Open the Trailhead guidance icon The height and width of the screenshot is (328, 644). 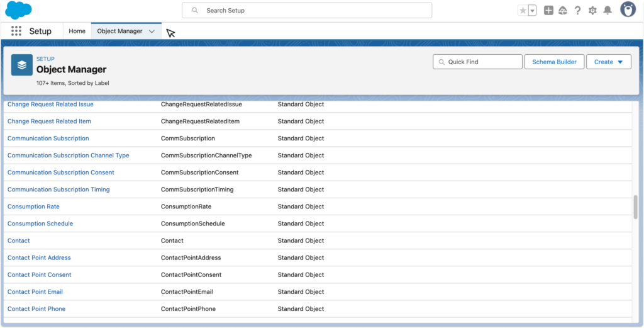pos(563,11)
